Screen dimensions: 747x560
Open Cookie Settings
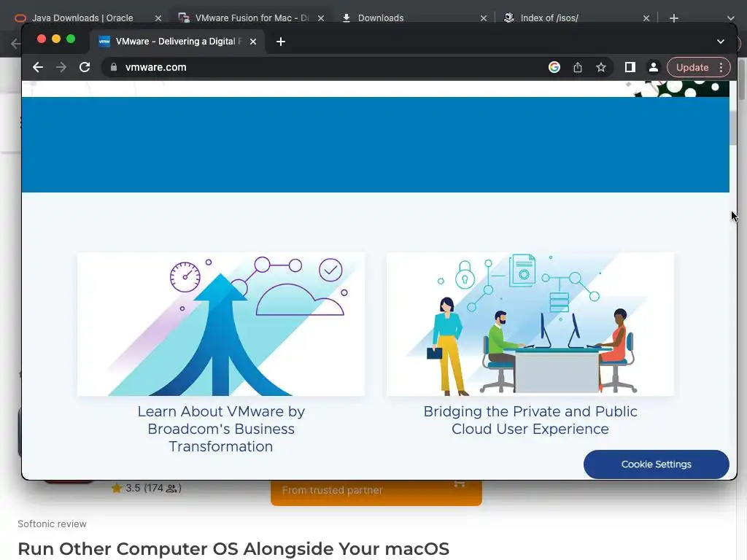click(656, 464)
